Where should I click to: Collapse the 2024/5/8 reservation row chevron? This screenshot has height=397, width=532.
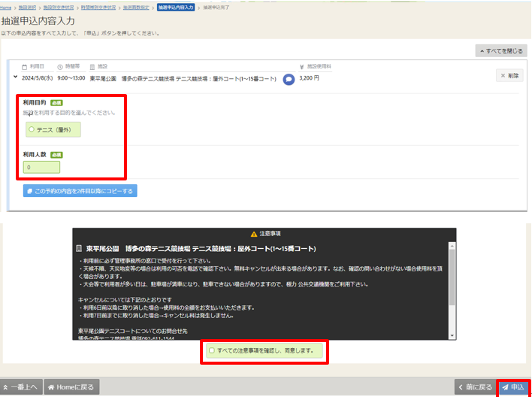[16, 77]
